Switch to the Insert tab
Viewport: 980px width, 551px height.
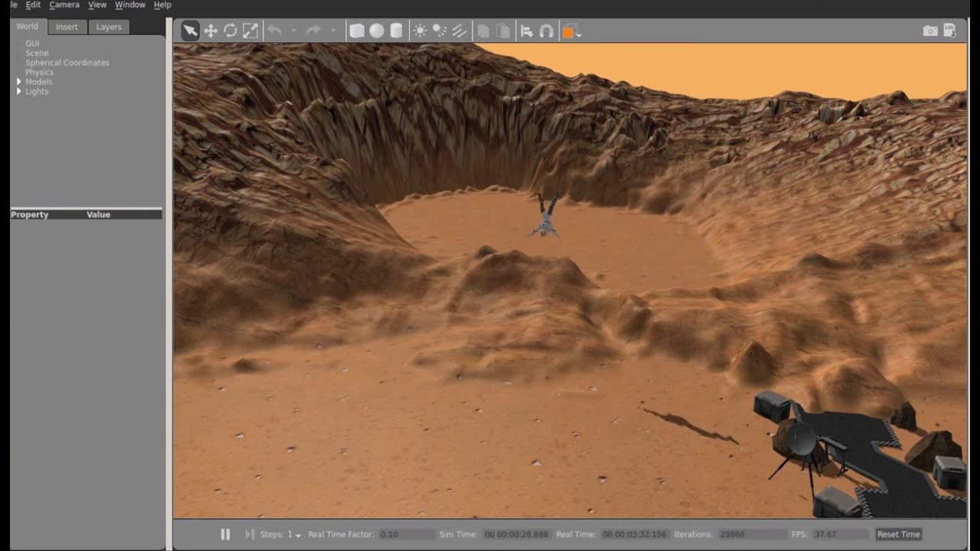tap(67, 27)
